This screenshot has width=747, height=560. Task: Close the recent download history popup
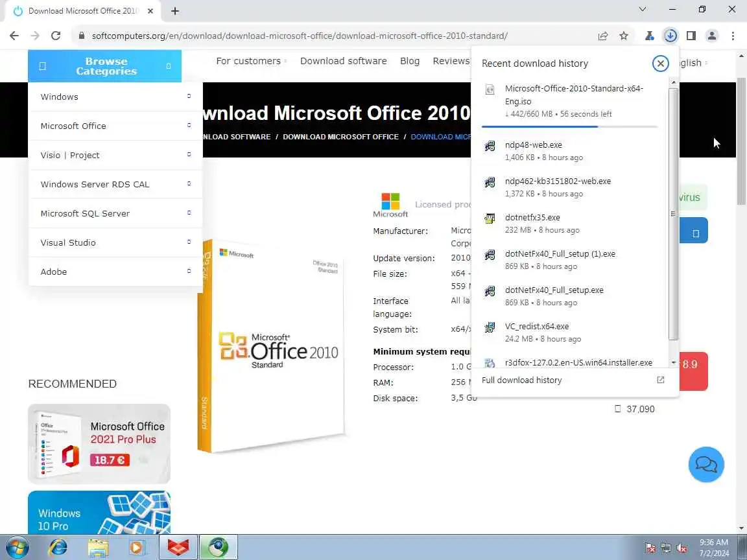tap(660, 64)
